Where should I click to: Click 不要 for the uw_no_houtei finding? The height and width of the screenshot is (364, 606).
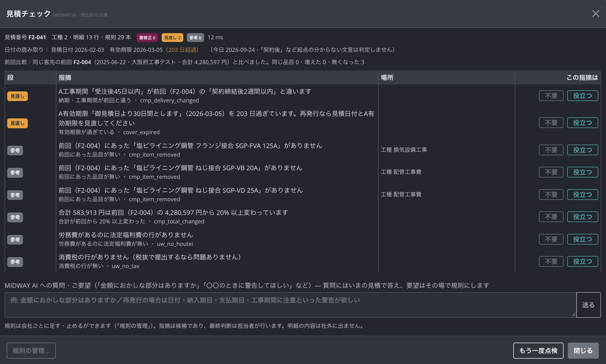coord(551,239)
